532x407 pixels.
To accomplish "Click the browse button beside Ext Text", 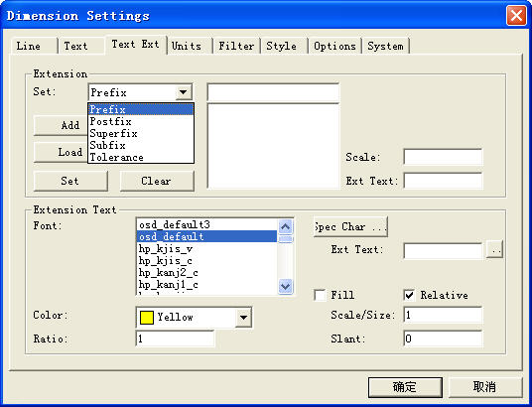I will click(494, 250).
